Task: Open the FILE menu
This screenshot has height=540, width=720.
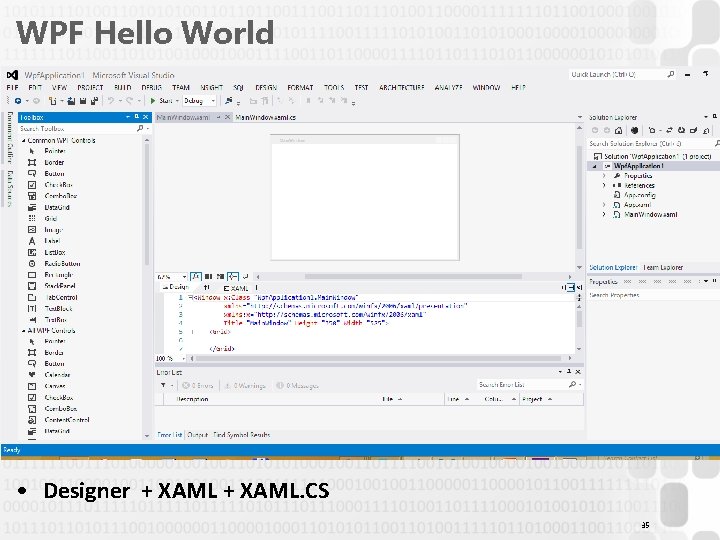Action: [12, 87]
